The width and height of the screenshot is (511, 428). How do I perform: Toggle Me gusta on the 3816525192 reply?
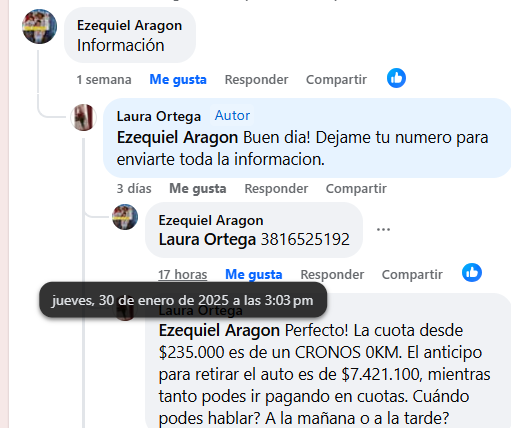point(254,275)
